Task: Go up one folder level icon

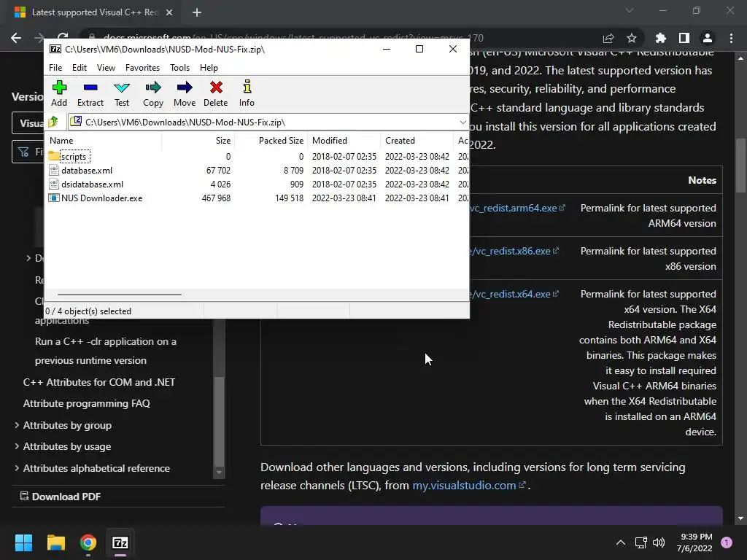Action: pos(53,122)
